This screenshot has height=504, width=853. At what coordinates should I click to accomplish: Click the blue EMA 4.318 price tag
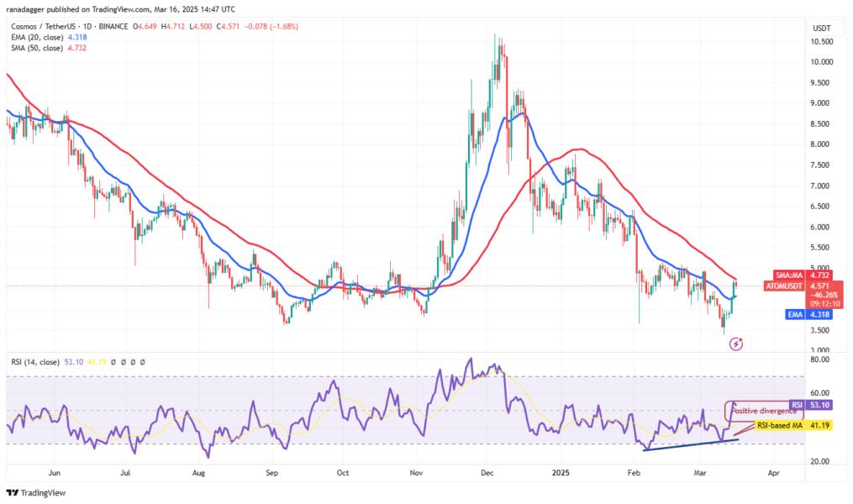click(x=809, y=314)
